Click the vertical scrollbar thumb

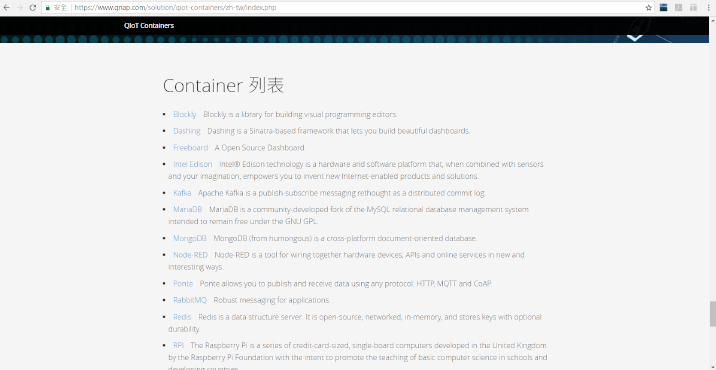click(712, 314)
